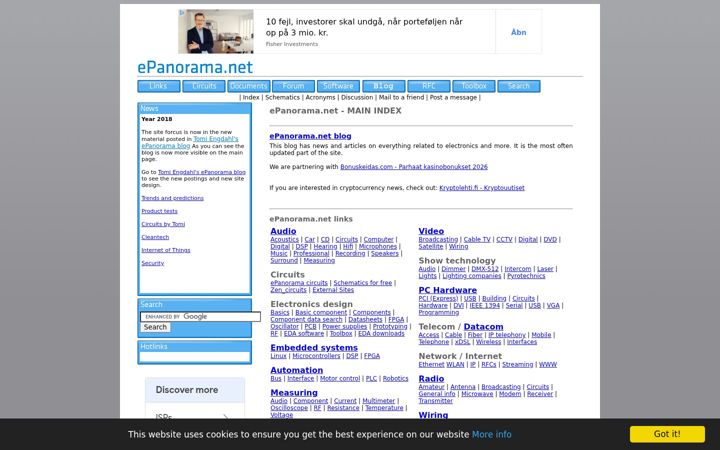
Task: Open the Pyrotechnics link
Action: 526,276
